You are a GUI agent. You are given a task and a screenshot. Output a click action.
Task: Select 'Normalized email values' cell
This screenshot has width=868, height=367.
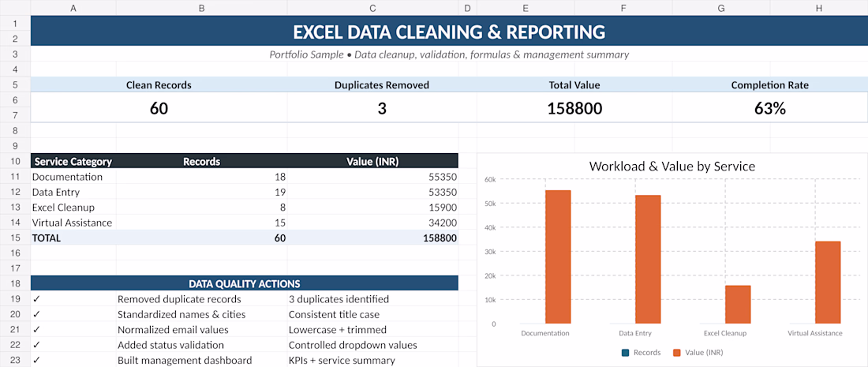pos(201,329)
